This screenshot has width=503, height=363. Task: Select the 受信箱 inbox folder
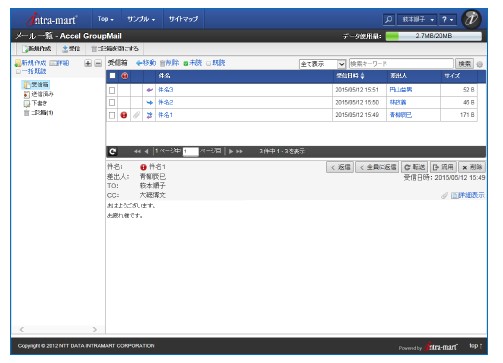pos(36,85)
